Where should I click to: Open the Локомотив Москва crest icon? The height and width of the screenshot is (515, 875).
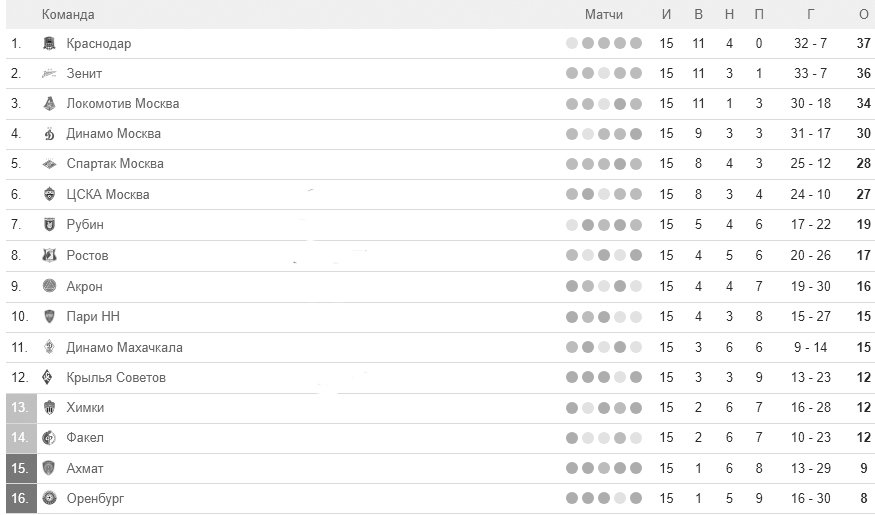pyautogui.click(x=49, y=103)
